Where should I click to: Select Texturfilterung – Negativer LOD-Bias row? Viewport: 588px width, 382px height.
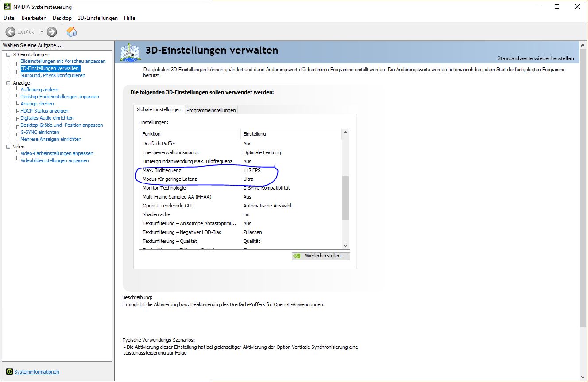[241, 232]
